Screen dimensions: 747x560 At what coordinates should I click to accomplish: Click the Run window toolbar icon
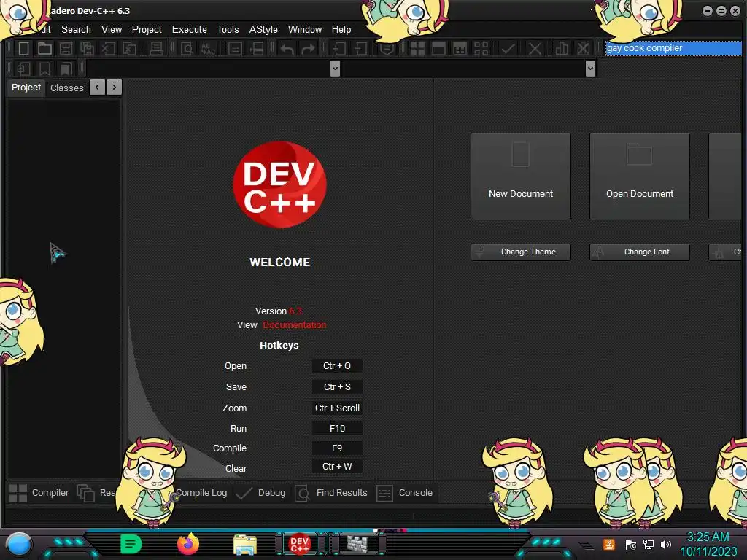[x=438, y=48]
